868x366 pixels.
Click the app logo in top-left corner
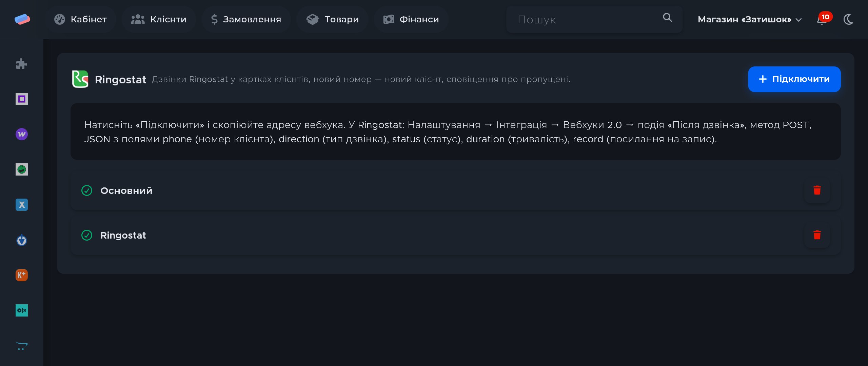[x=22, y=19]
